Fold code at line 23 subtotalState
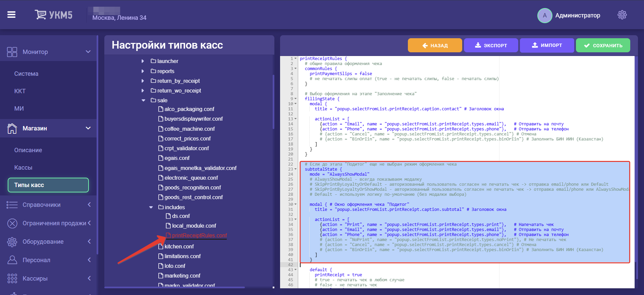Viewport: 644px width, 295px height. [x=296, y=169]
